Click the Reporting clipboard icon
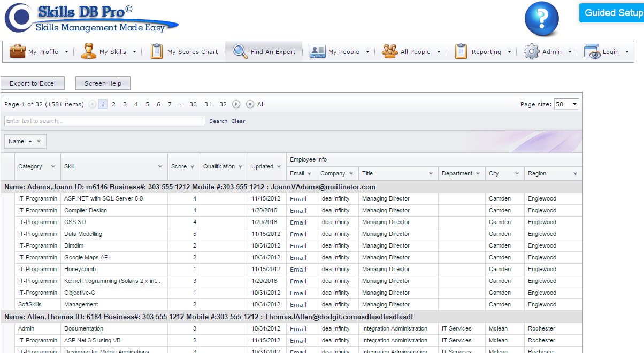Image resolution: width=644 pixels, height=353 pixels. click(x=461, y=52)
